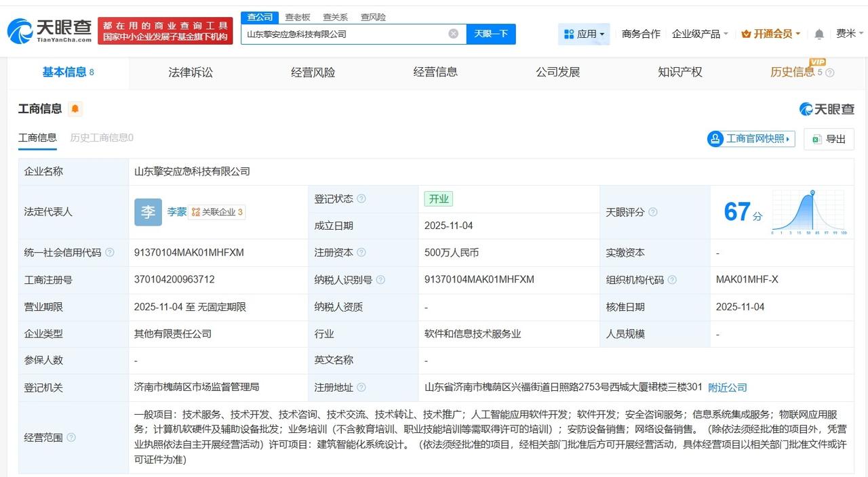This screenshot has height=477, width=868.
Task: Click the crown icon beside 开通会员
Action: [746, 33]
